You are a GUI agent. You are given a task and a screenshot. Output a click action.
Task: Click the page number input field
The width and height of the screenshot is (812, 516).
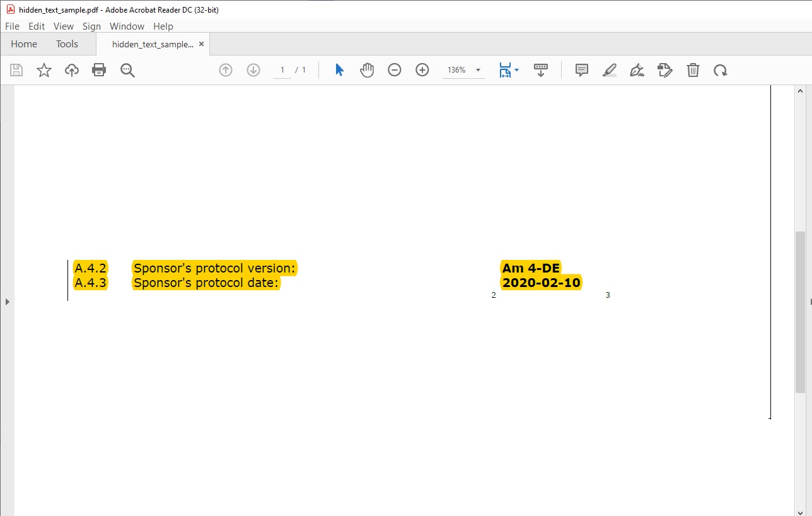282,69
